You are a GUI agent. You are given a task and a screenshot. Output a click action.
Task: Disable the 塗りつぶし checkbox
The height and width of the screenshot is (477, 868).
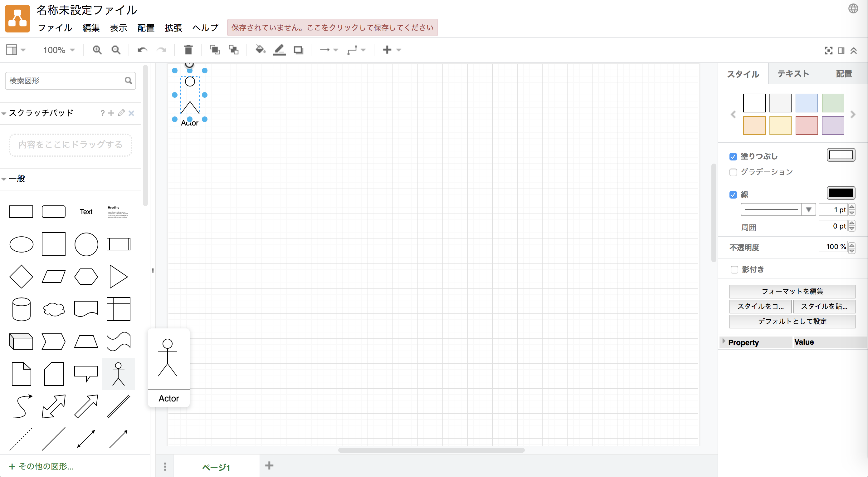(x=733, y=156)
